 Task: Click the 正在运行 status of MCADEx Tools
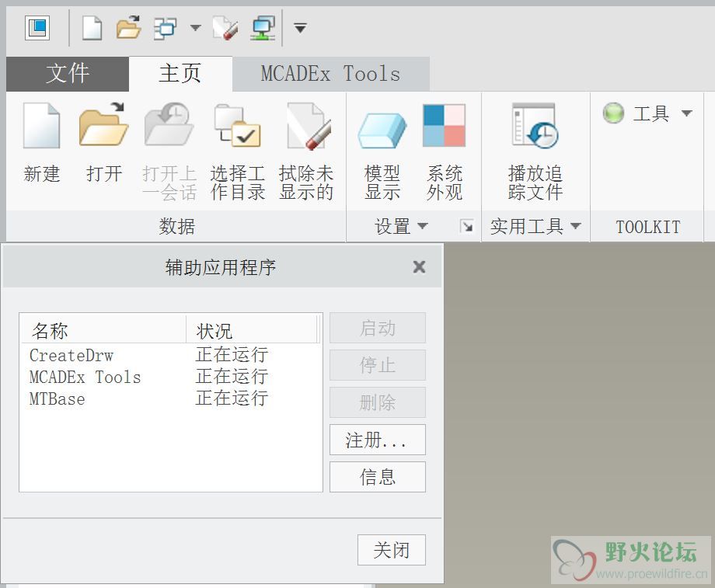point(232,377)
